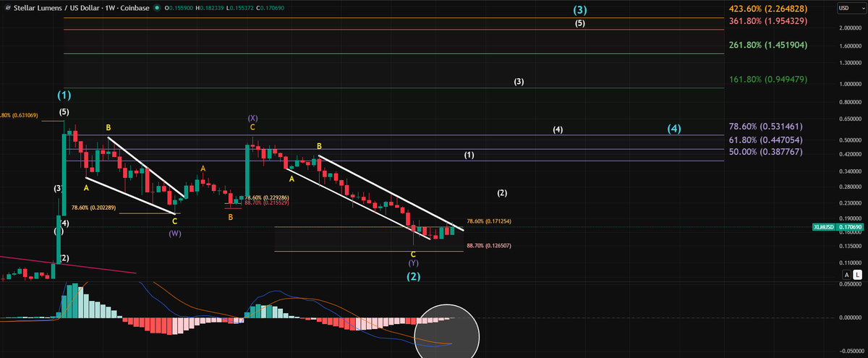The width and height of the screenshot is (868, 358).
Task: Select the cyan (1) wave label
Action: [65, 95]
